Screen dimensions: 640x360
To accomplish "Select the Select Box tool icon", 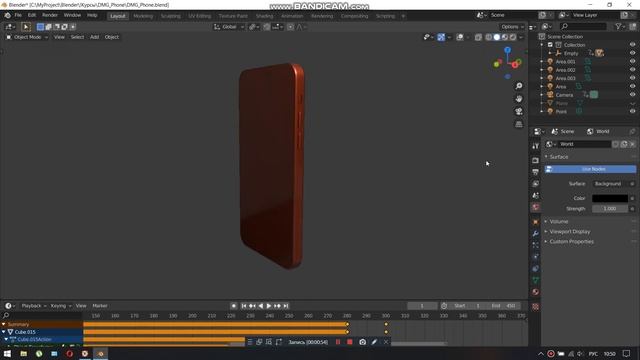I will (x=26, y=27).
